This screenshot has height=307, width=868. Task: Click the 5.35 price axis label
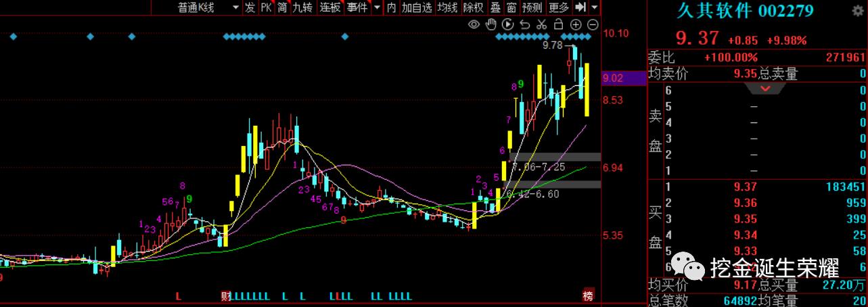click(x=613, y=236)
